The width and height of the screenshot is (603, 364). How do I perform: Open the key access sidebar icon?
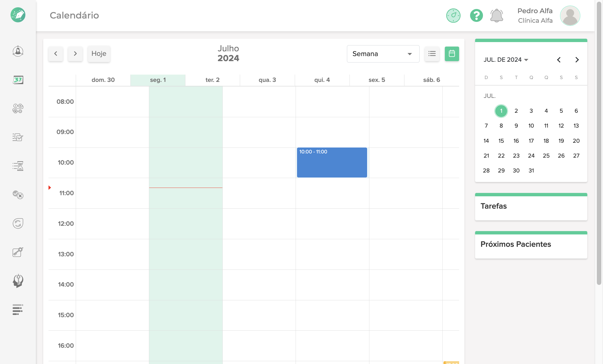click(18, 252)
